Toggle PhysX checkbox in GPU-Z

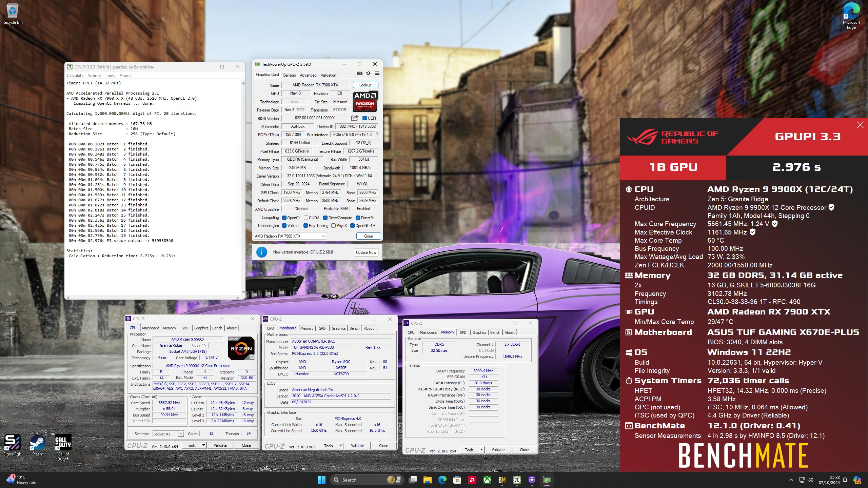click(x=333, y=226)
